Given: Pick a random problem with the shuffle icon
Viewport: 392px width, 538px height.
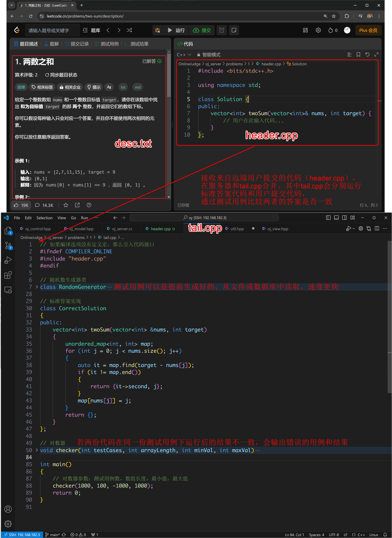Looking at the screenshot, I should coord(129,30).
